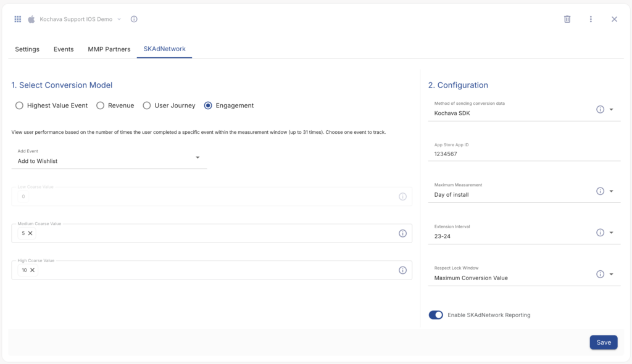
Task: Switch to the MMP Partners tab
Action: 109,49
